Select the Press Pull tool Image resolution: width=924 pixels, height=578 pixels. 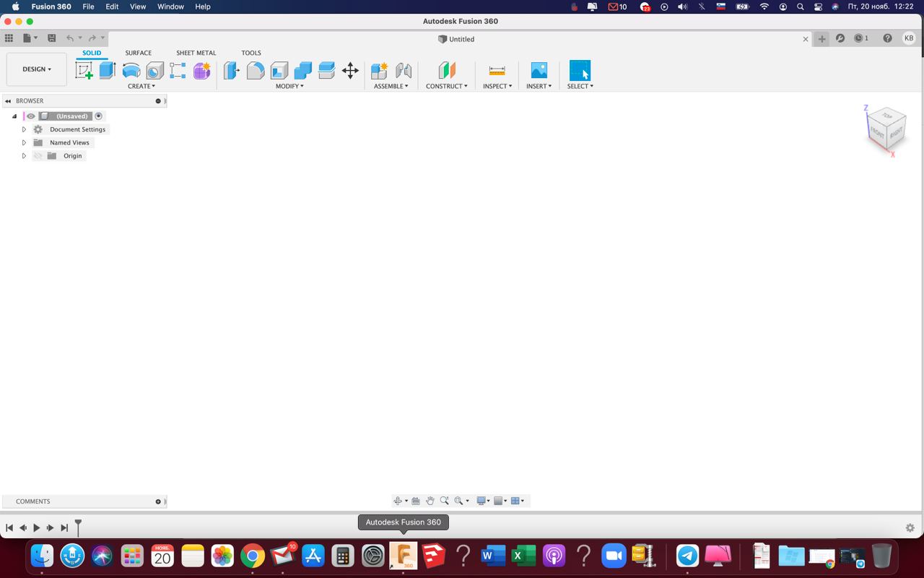232,70
